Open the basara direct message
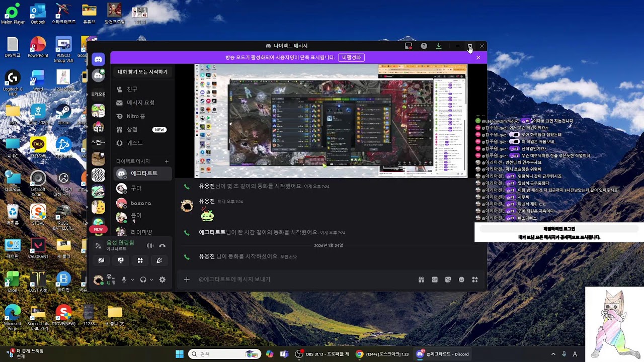The image size is (644, 362). 142,203
